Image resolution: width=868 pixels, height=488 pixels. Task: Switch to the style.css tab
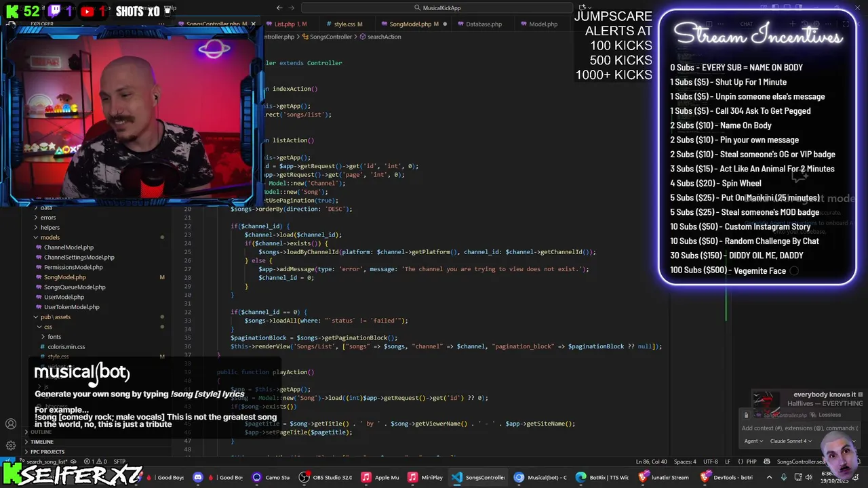348,24
